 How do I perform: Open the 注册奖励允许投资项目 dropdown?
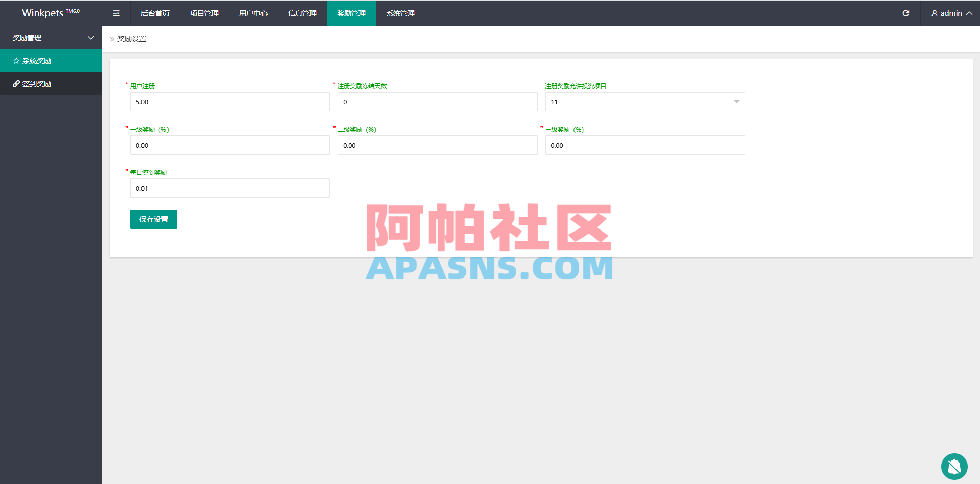coord(644,102)
